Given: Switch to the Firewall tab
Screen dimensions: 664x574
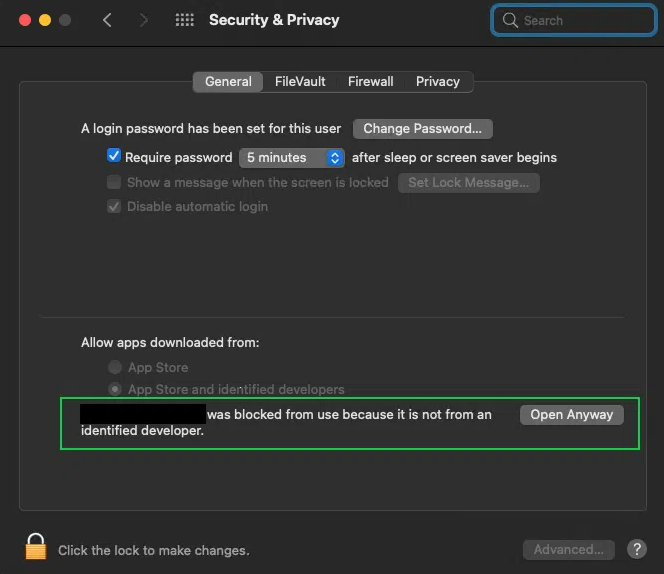Looking at the screenshot, I should 370,81.
